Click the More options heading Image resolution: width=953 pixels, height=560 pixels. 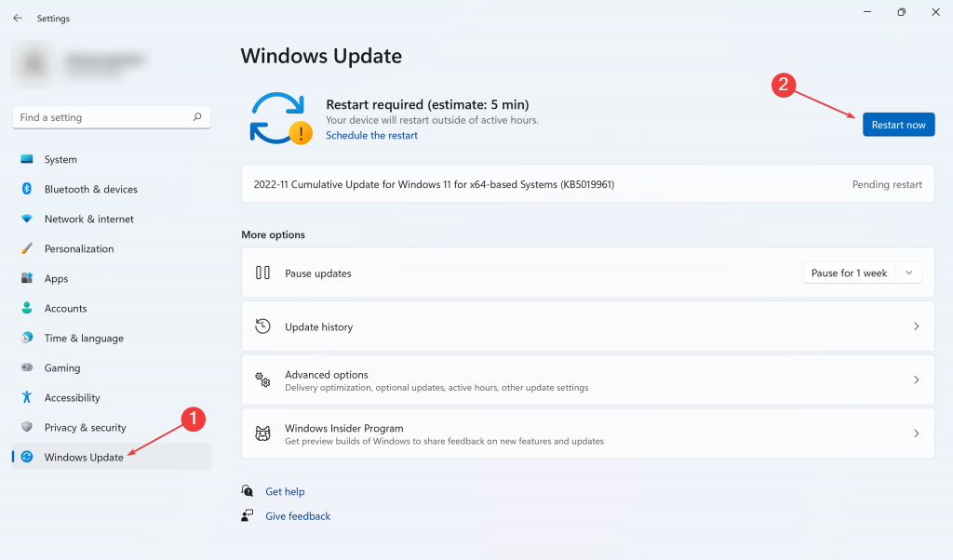tap(273, 234)
